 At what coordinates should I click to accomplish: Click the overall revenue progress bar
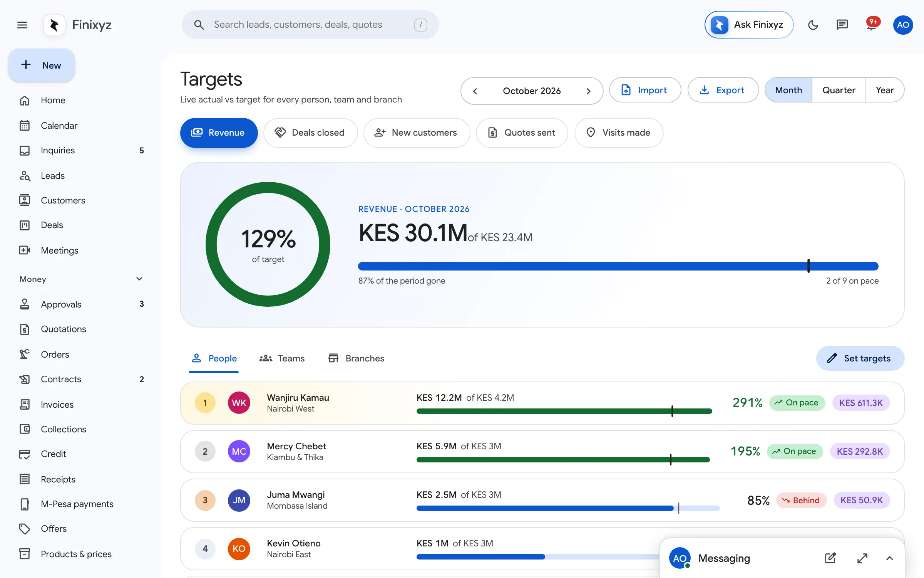point(618,266)
